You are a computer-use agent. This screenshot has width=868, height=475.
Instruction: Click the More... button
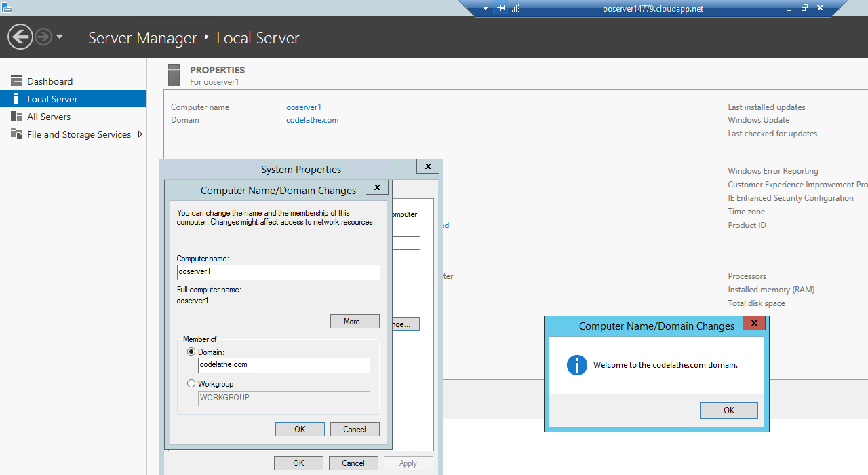[355, 322]
